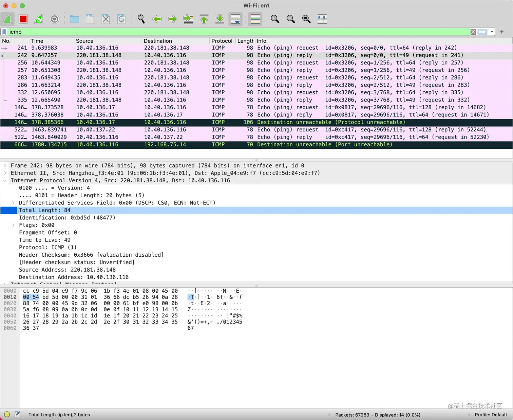Select packet 283 with seq=2/512 request
513x420 pixels.
click(x=256, y=78)
